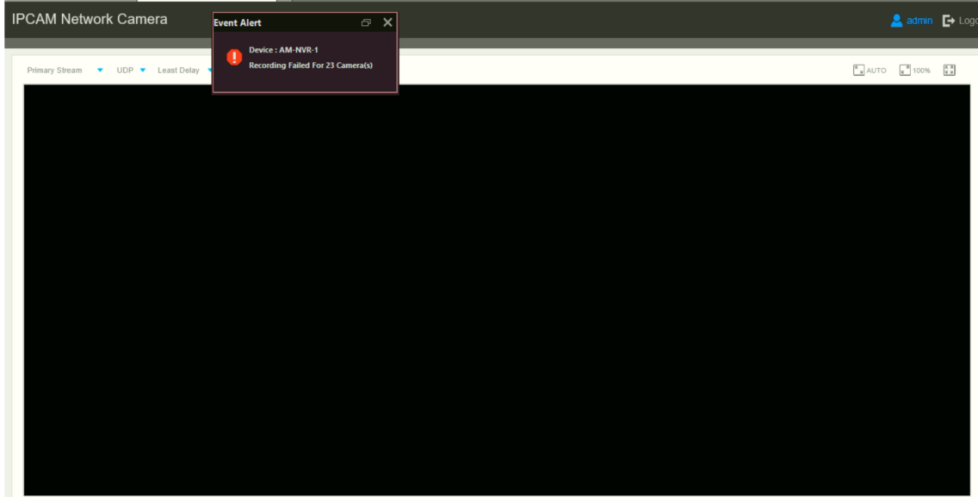This screenshot has width=978, height=497.
Task: Click the red alert warning icon
Action: pos(235,57)
